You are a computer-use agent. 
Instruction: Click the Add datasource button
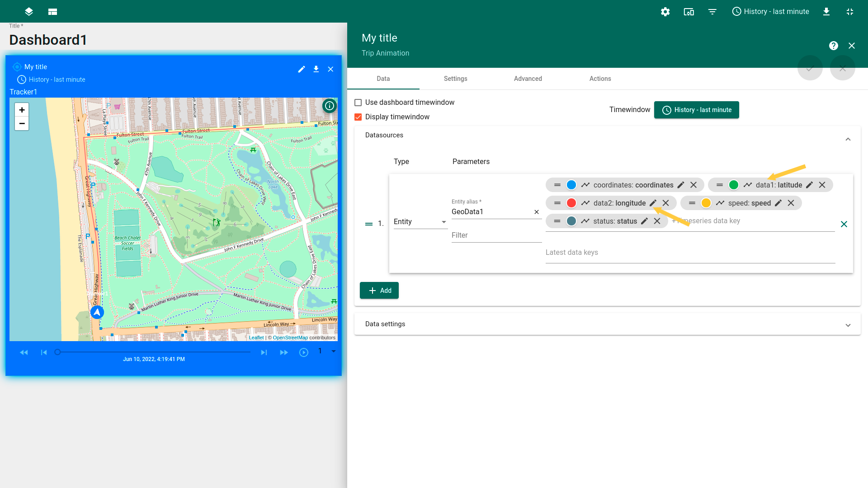click(379, 291)
